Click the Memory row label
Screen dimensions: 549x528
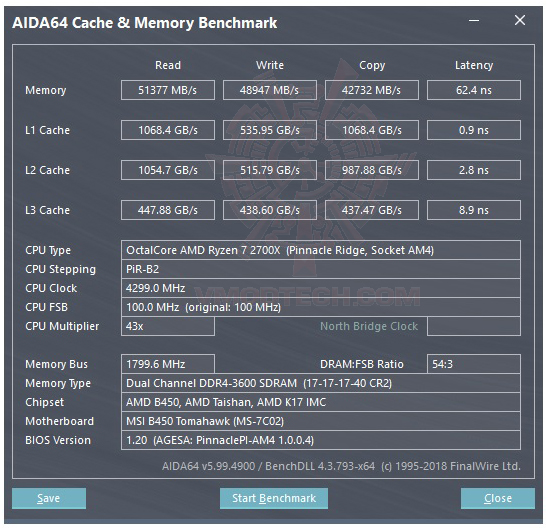46,90
